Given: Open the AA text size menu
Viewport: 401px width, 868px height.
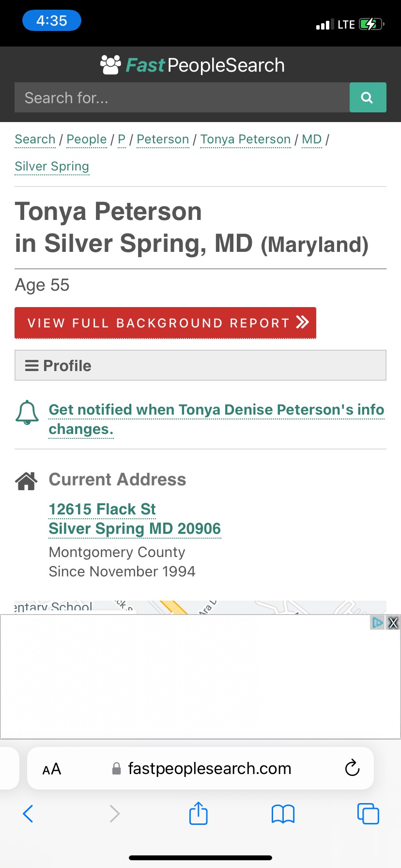Looking at the screenshot, I should click(52, 769).
